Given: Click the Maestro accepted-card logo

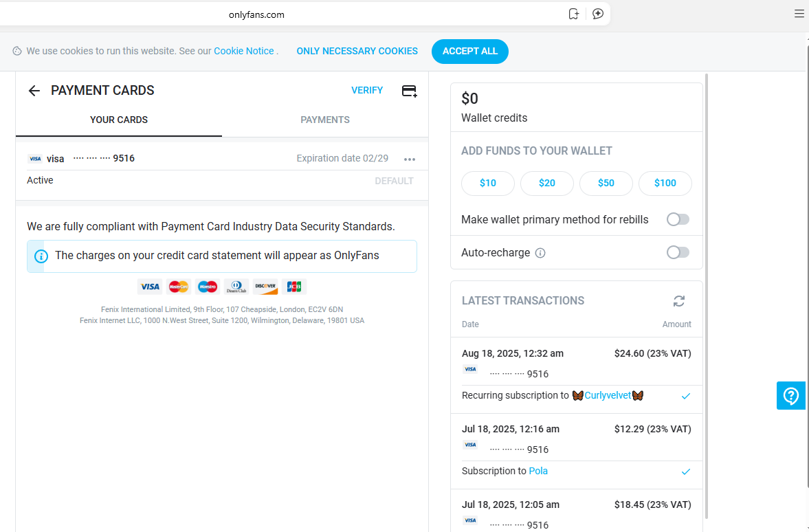Looking at the screenshot, I should [208, 287].
